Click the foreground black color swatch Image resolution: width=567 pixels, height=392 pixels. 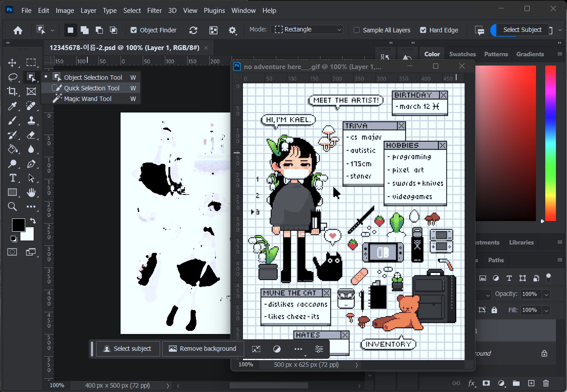tap(18, 225)
